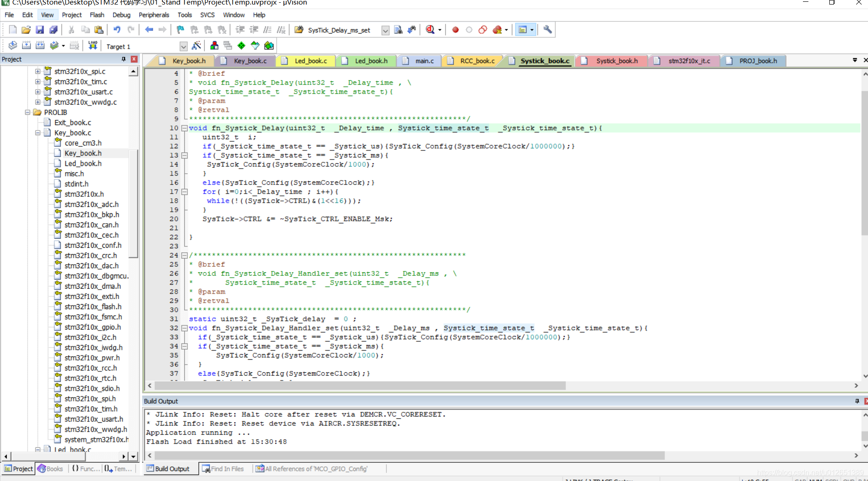Click the Rebuild all targets icon
Viewport: 868px width, 481px height.
pos(40,45)
